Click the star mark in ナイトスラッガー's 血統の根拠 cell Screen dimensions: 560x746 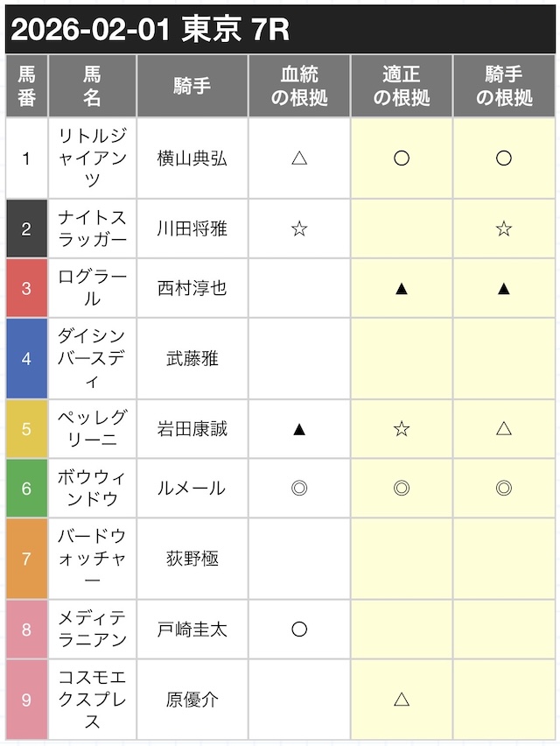click(x=299, y=229)
